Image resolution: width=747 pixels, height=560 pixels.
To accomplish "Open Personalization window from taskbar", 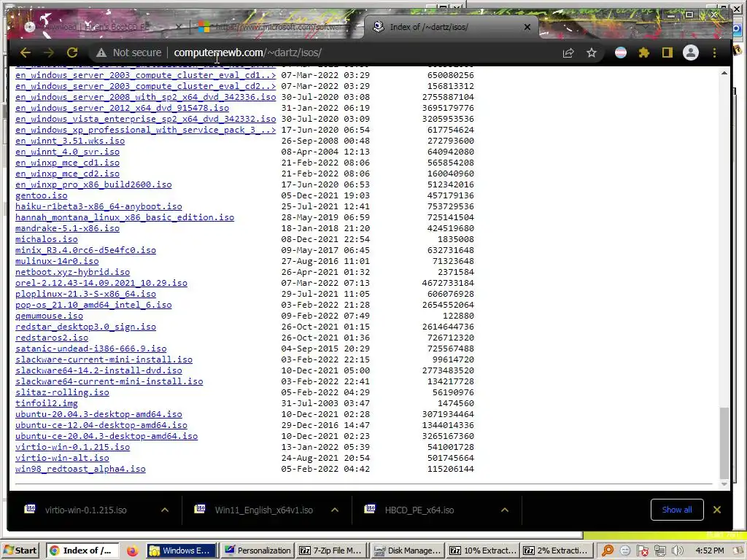I will click(x=258, y=551).
